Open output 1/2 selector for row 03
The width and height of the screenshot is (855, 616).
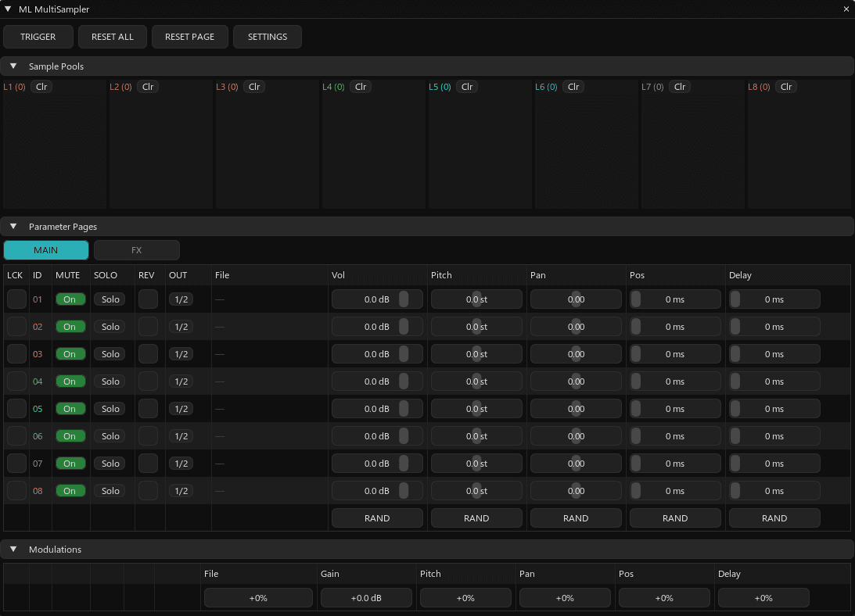pos(181,354)
